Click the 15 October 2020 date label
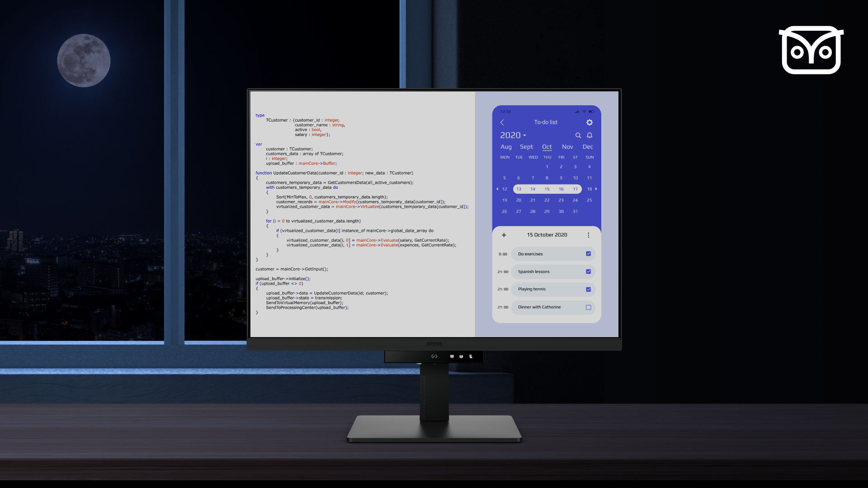 (547, 234)
